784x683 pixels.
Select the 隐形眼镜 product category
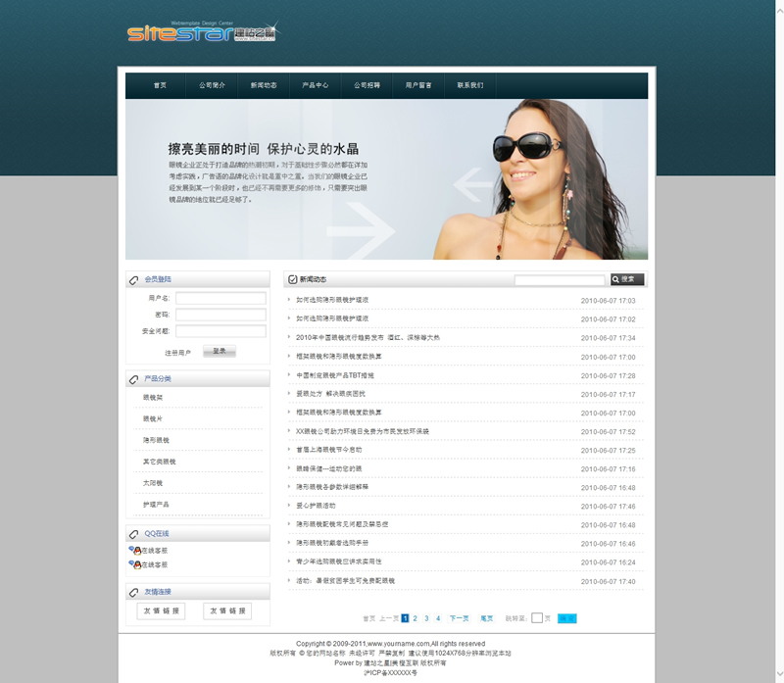point(157,441)
